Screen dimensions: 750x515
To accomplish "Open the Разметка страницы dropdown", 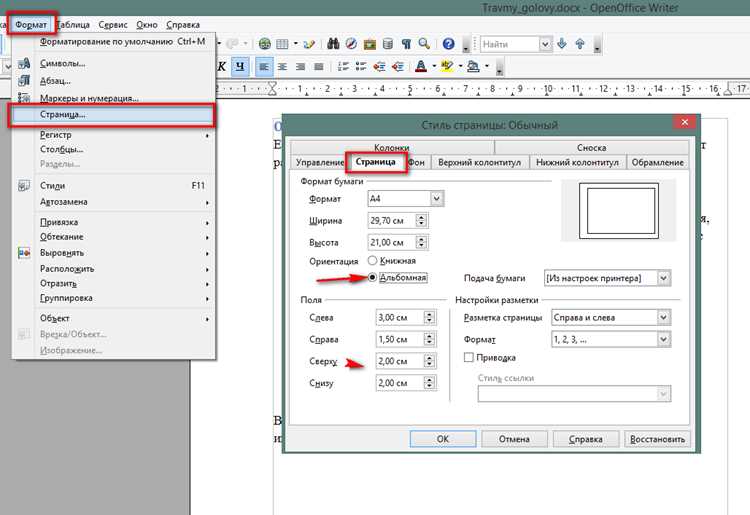I will 663,317.
